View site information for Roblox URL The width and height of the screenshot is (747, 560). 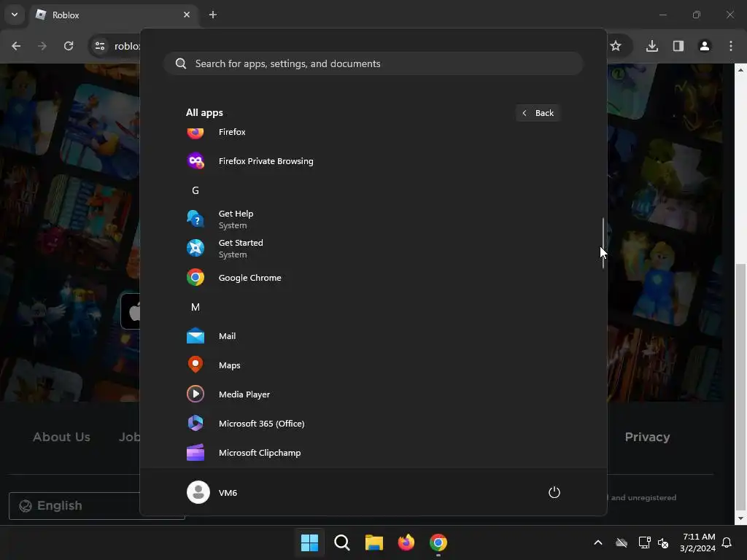point(100,46)
